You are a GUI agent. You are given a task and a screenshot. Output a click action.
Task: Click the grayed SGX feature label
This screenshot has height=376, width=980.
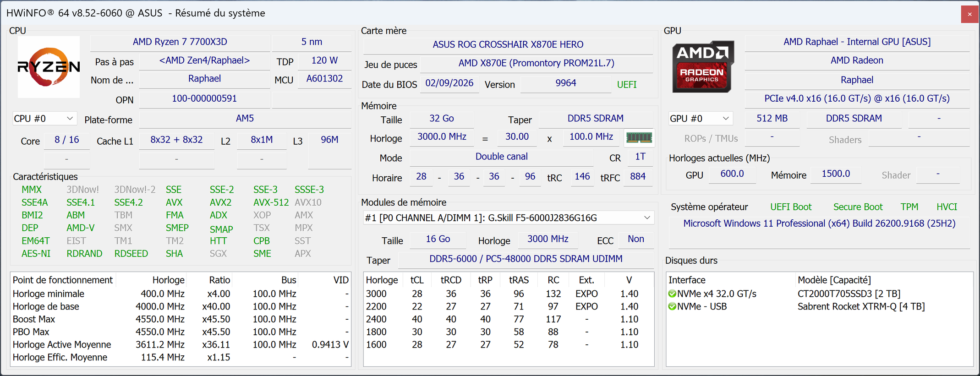[218, 254]
